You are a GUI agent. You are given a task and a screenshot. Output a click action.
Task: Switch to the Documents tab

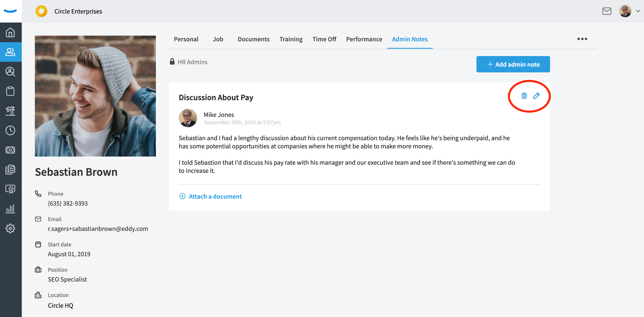(254, 39)
